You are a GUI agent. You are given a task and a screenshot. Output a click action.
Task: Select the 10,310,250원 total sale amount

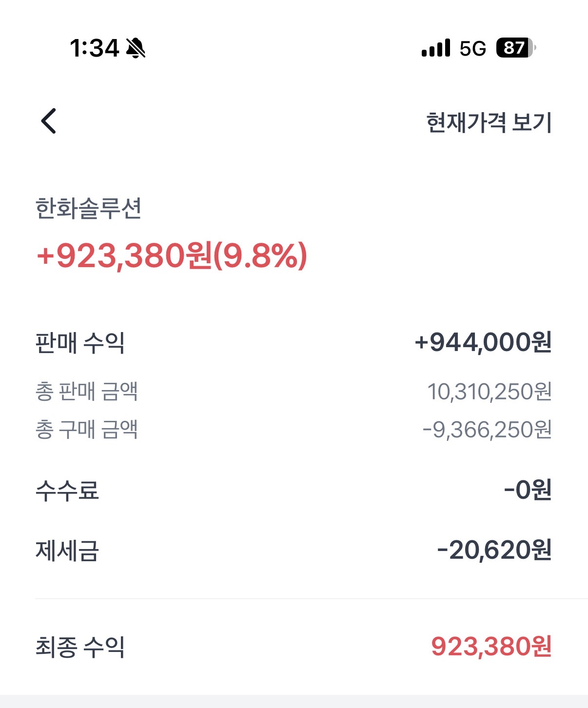pyautogui.click(x=489, y=392)
